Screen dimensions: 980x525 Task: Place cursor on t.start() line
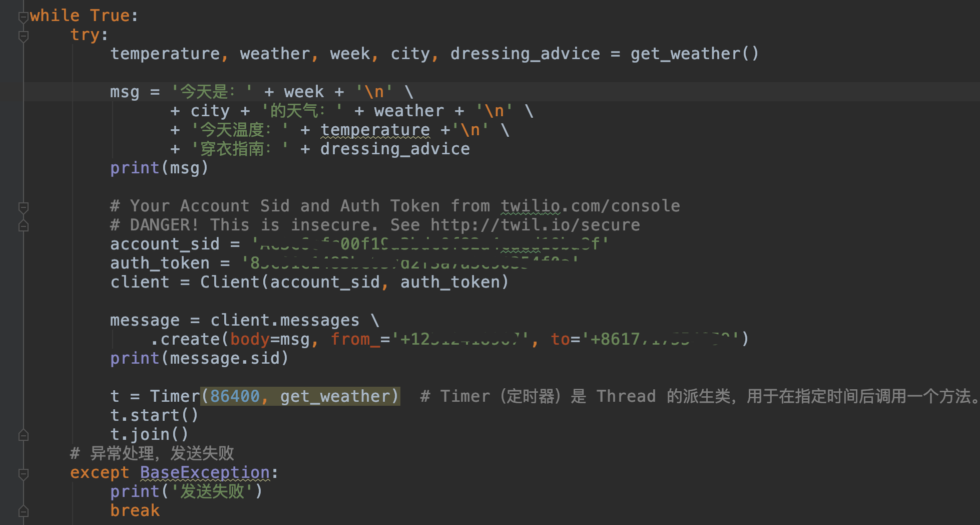[154, 415]
